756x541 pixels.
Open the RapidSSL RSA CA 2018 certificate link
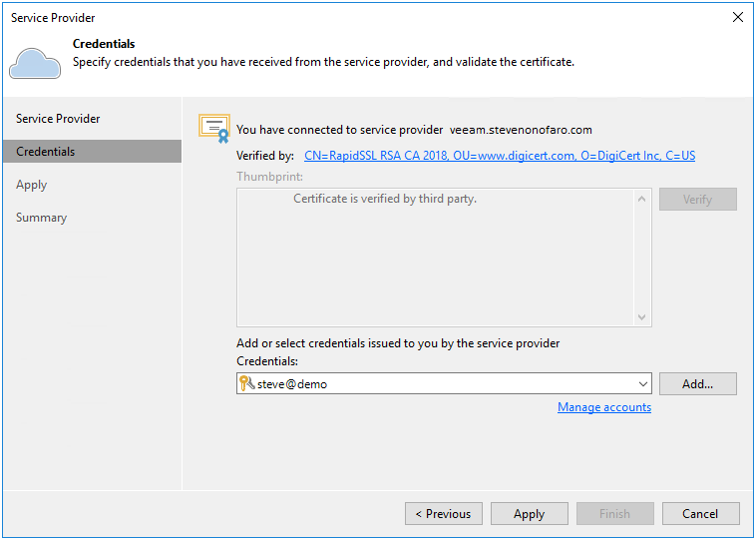click(499, 156)
